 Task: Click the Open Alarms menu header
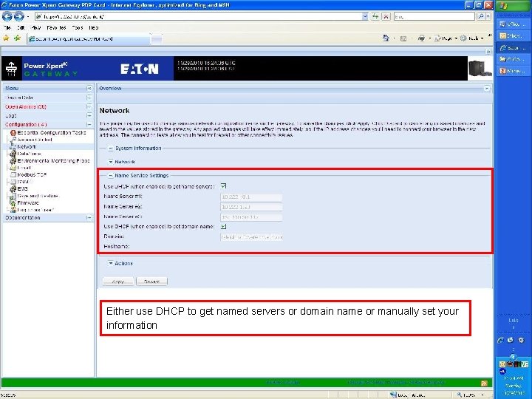(x=26, y=106)
